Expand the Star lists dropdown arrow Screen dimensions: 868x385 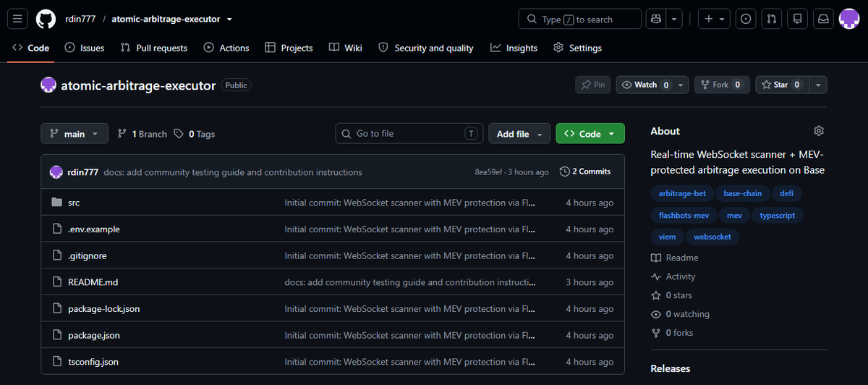pyautogui.click(x=818, y=85)
